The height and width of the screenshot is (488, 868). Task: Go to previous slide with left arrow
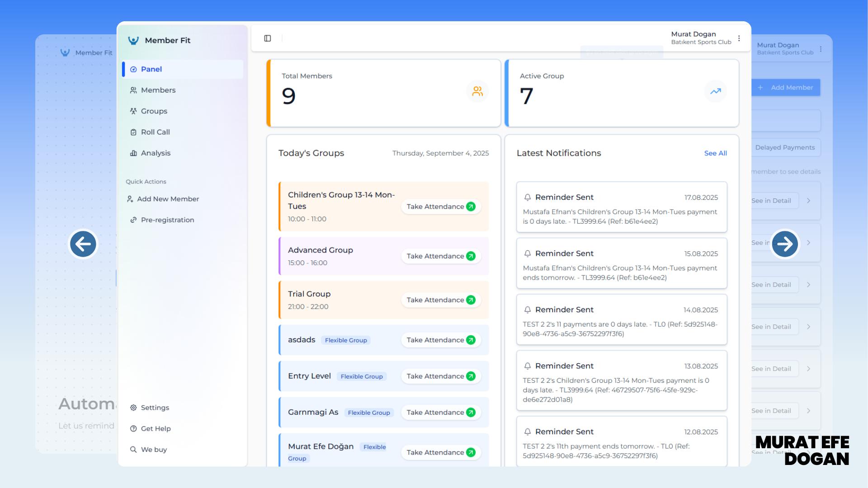(83, 244)
